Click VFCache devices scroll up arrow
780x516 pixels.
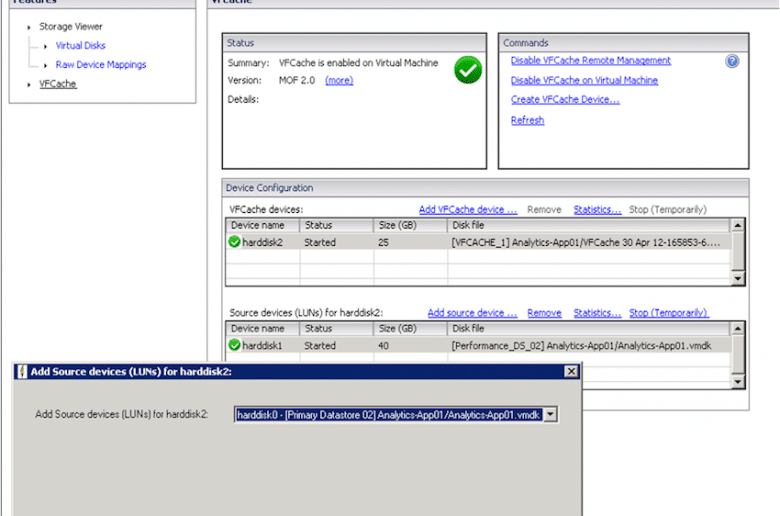[x=738, y=225]
